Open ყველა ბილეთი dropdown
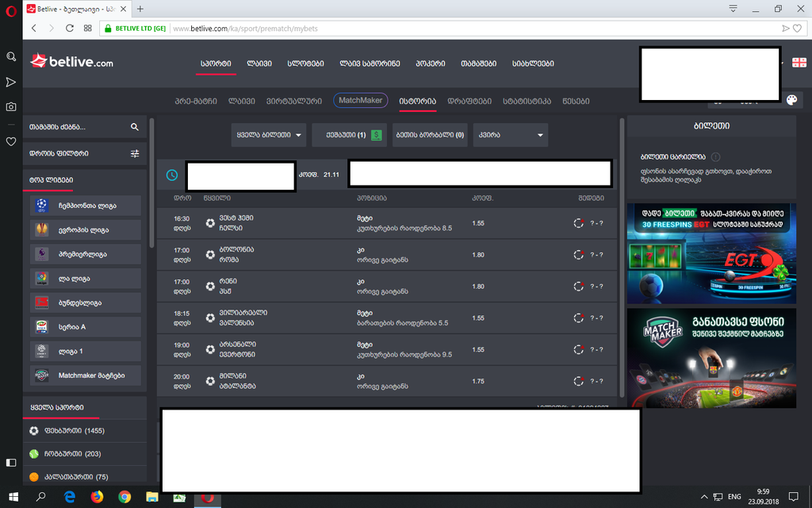This screenshot has width=812, height=508. pyautogui.click(x=269, y=135)
